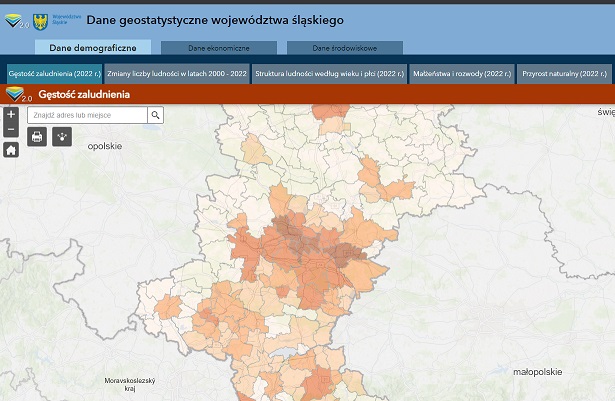
Task: Select Małżeństwa i rozwody (2022 r.)
Action: [462, 73]
